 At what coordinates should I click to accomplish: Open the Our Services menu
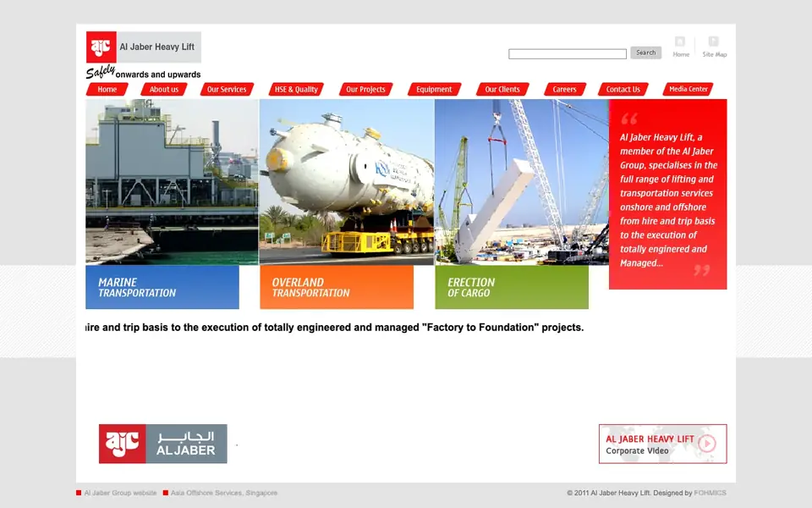(x=227, y=89)
